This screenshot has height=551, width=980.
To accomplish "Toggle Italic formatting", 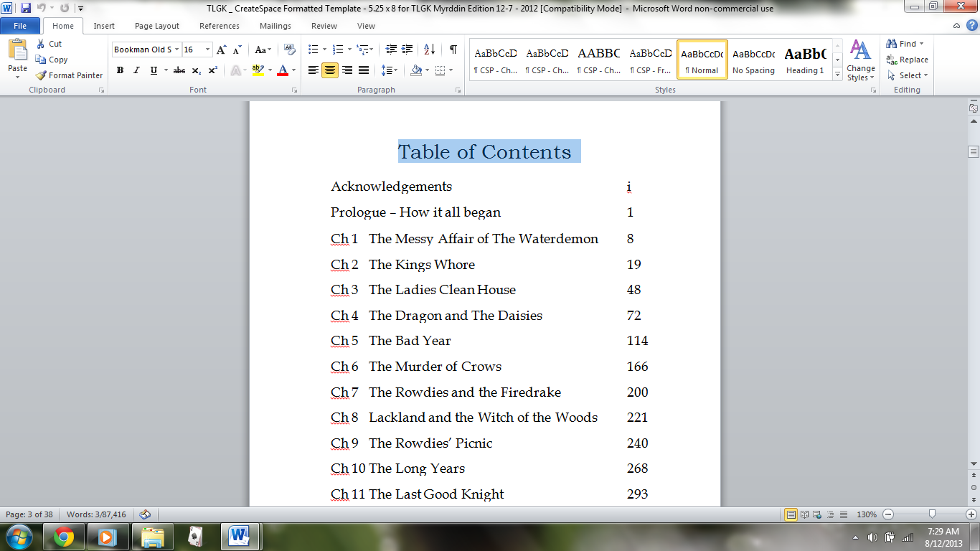I will coord(136,70).
